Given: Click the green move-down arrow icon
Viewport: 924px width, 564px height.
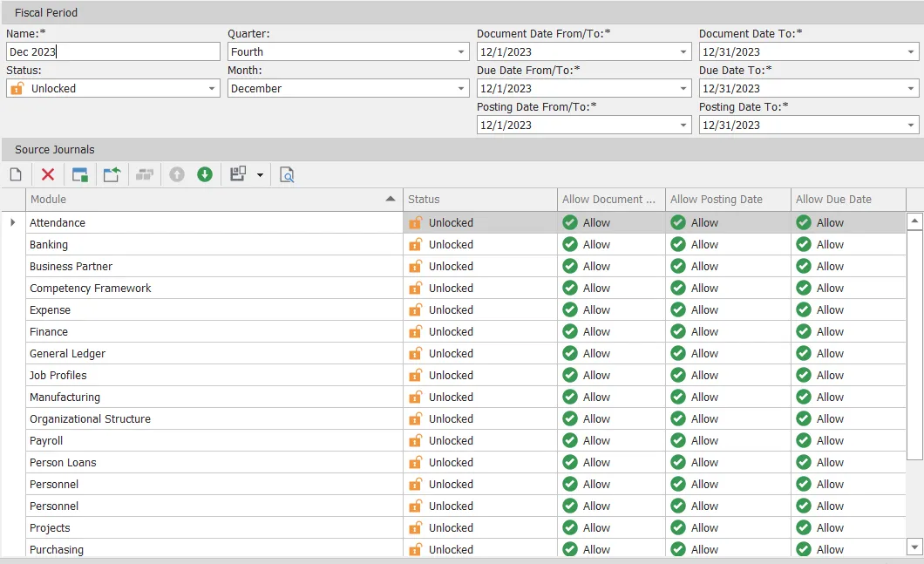Looking at the screenshot, I should coord(205,174).
